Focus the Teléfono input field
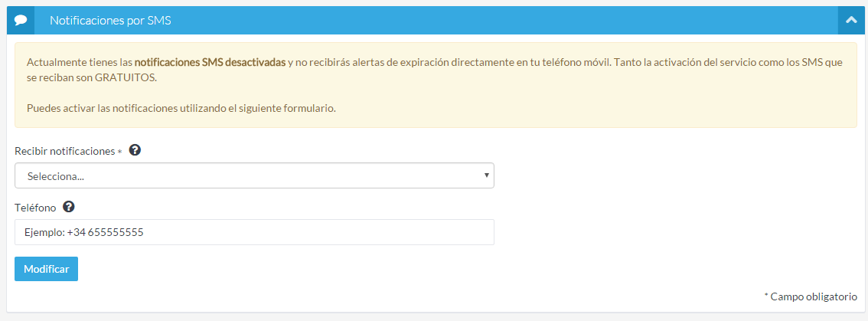Viewport: 868px width, 321px height. pos(253,233)
